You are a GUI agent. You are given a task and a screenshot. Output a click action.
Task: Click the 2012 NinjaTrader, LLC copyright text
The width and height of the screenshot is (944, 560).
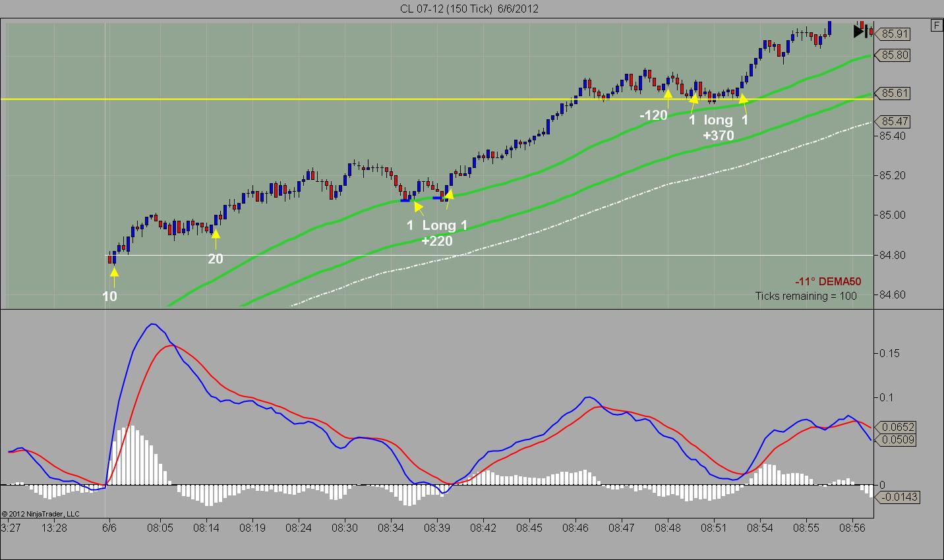41,514
